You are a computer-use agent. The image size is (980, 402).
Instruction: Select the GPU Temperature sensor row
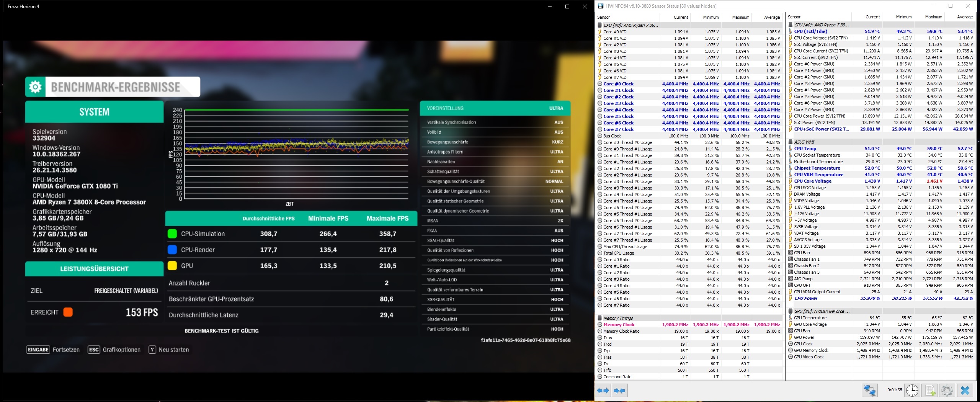click(x=881, y=318)
